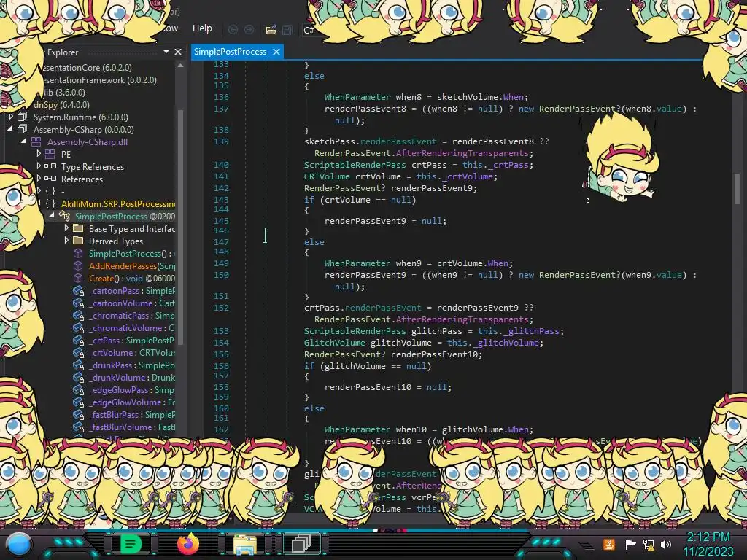Image resolution: width=747 pixels, height=560 pixels.
Task: Click the Assembly Explorer scroll-up arrow
Action: tap(181, 66)
